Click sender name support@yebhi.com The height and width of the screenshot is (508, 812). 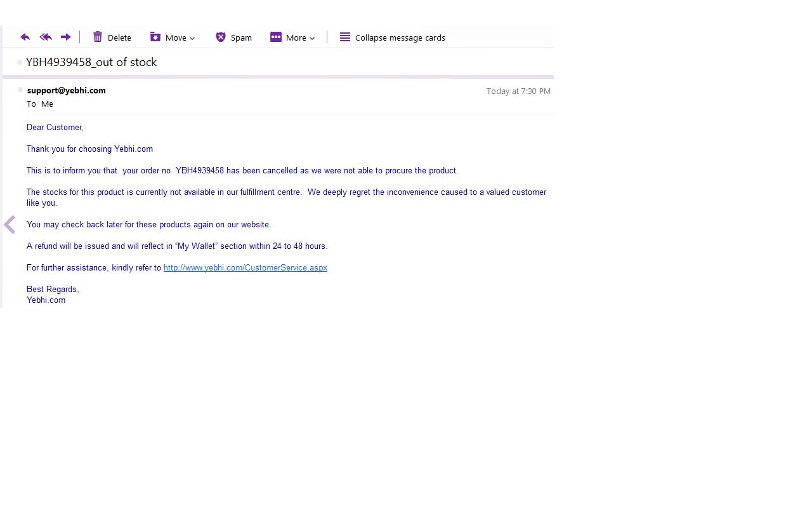click(x=67, y=91)
